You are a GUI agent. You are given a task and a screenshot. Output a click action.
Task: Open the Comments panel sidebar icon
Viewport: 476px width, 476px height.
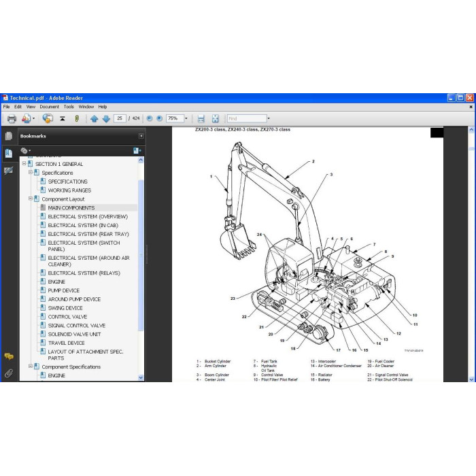point(8,356)
